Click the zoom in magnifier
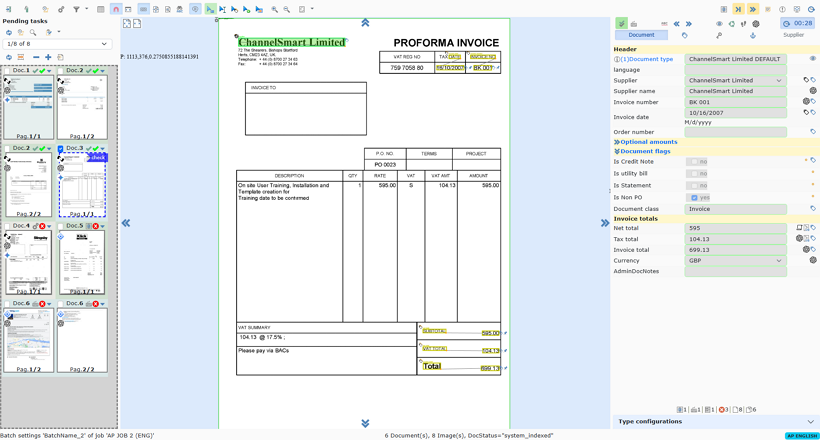Image resolution: width=820 pixels, height=440 pixels. tap(274, 9)
